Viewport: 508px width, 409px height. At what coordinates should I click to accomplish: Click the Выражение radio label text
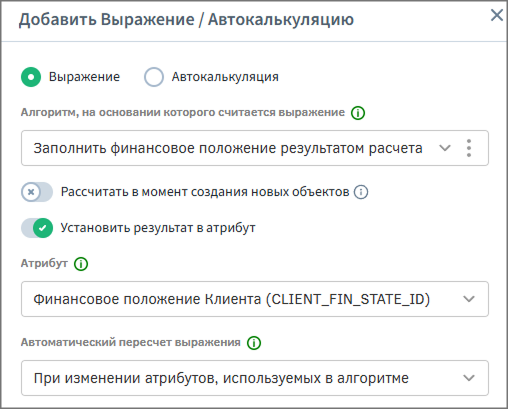pyautogui.click(x=84, y=77)
